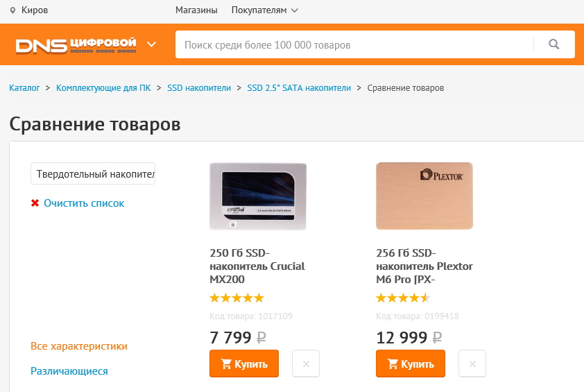Viewport: 584px width, 392px height.
Task: Open the Crucial MX200 product thumbnail
Action: click(x=257, y=196)
